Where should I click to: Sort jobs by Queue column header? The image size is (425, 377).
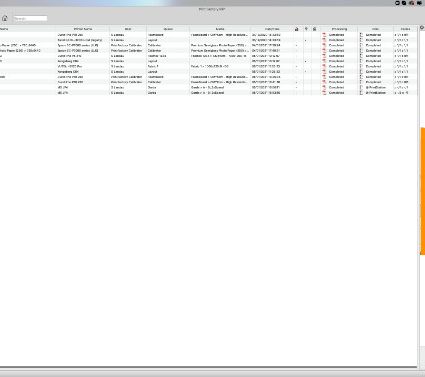[168, 29]
